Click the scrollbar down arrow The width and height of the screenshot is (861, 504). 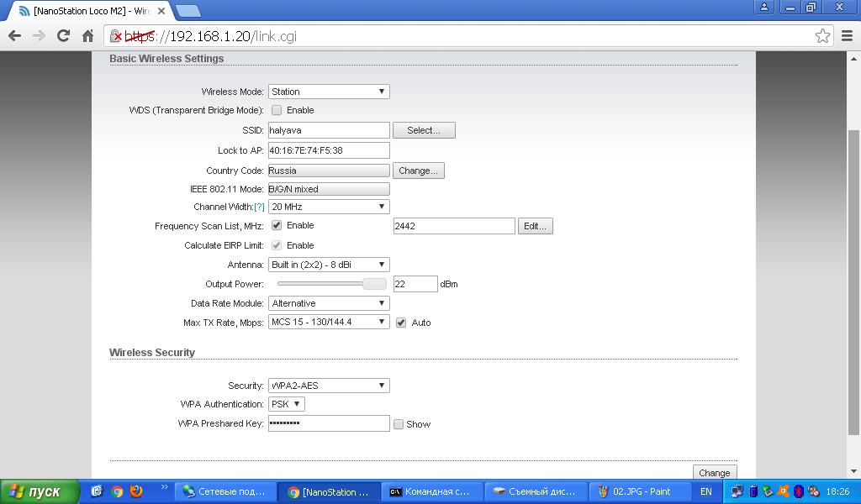[853, 471]
